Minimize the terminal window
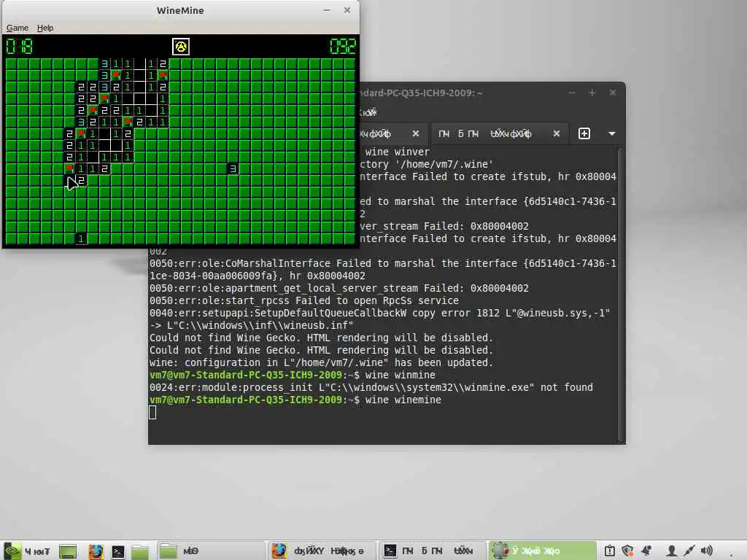Image resolution: width=747 pixels, height=560 pixels. (x=572, y=93)
